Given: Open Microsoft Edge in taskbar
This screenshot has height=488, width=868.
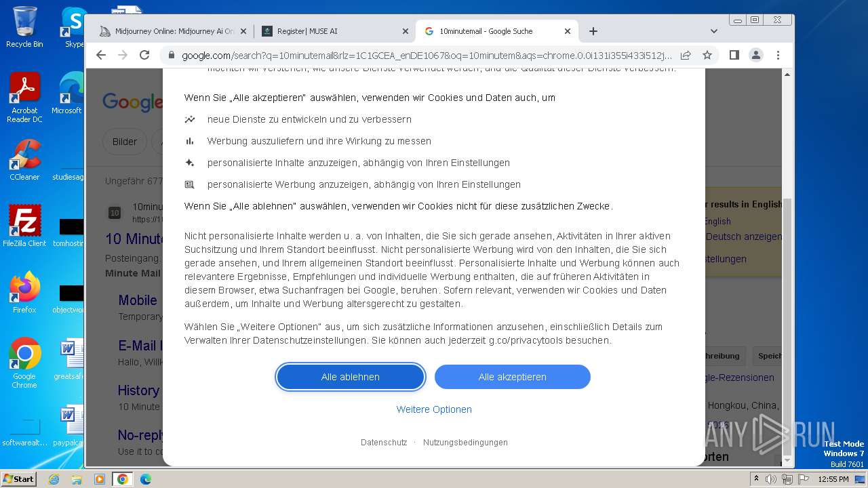Looking at the screenshot, I should 146,479.
